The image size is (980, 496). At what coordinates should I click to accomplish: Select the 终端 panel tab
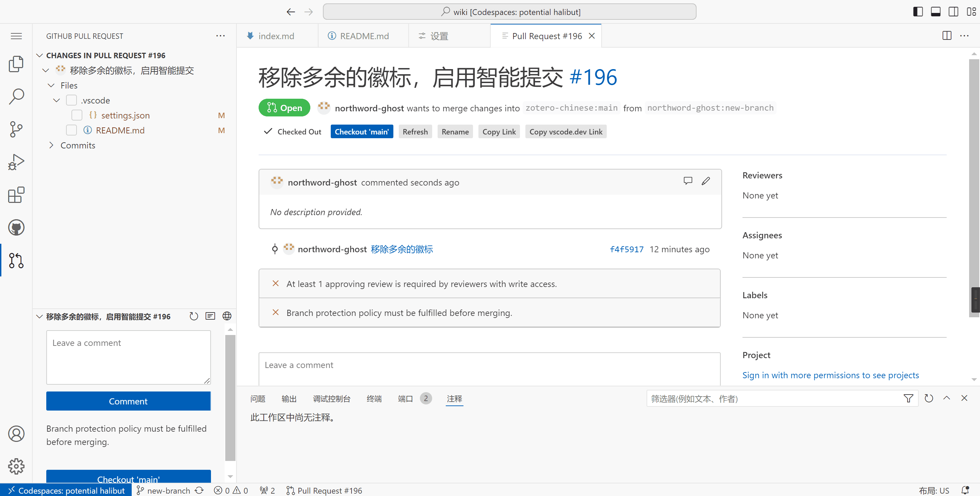(x=374, y=399)
